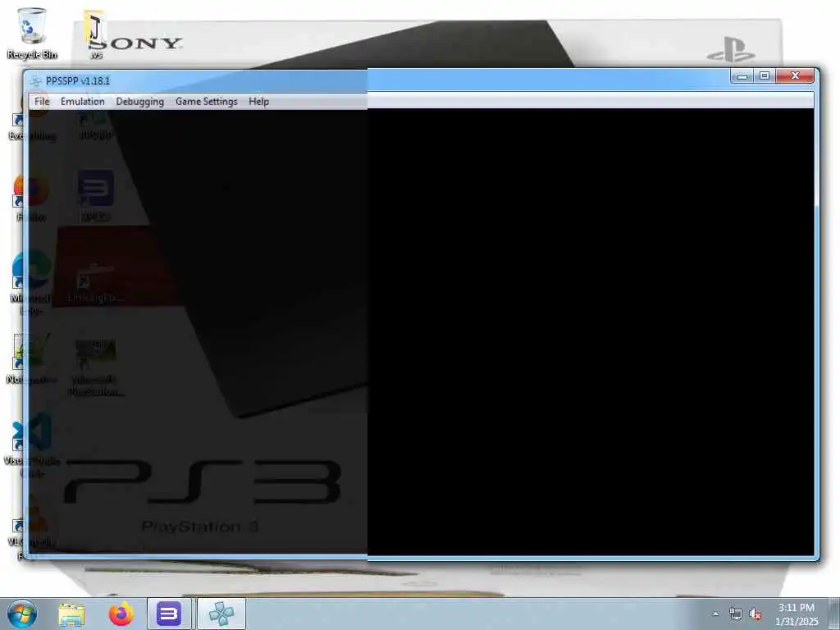Screen dimensions: 840x630
Task: Maximize the PPSSPP window
Action: (765, 76)
